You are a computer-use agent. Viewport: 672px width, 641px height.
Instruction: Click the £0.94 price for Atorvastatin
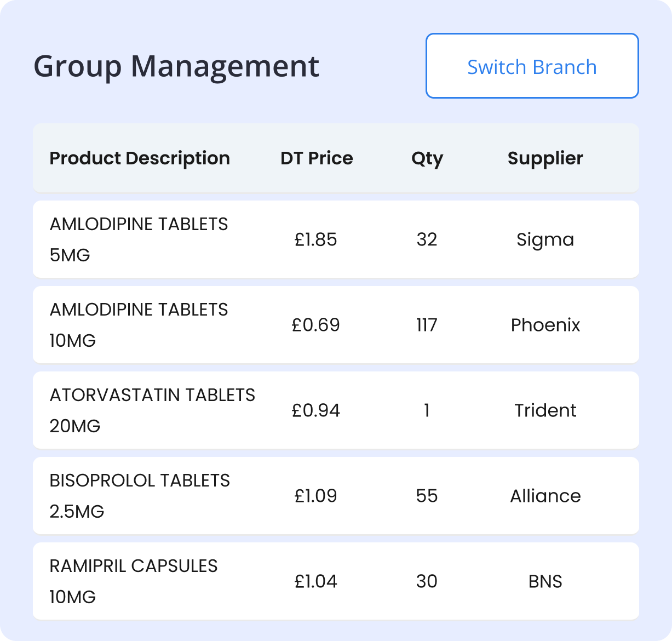click(315, 410)
